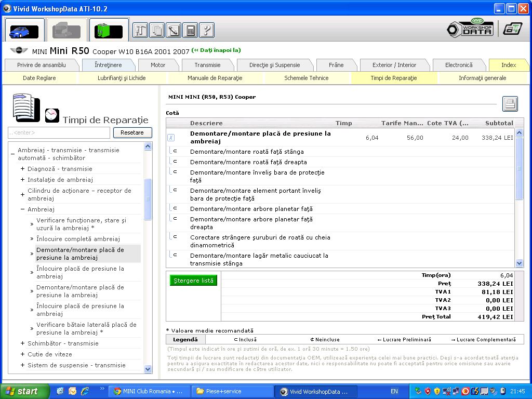The height and width of the screenshot is (399, 532).
Task: Click the copy documents toolbar icon
Action: 157,30
